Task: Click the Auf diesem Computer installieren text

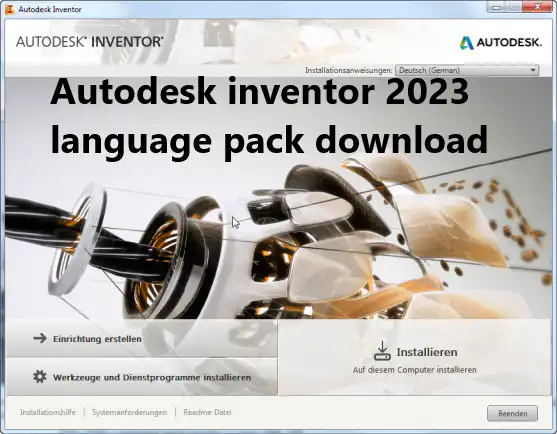Action: 415,370
